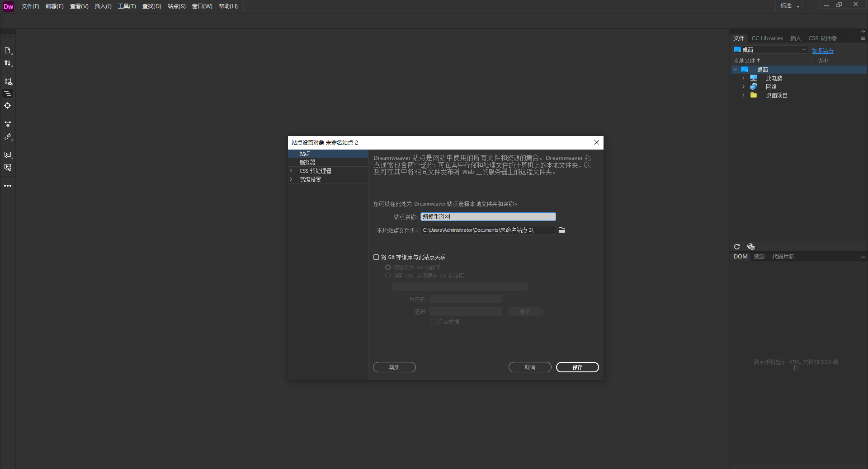Switch to 资源 tab in lower panel

[759, 257]
